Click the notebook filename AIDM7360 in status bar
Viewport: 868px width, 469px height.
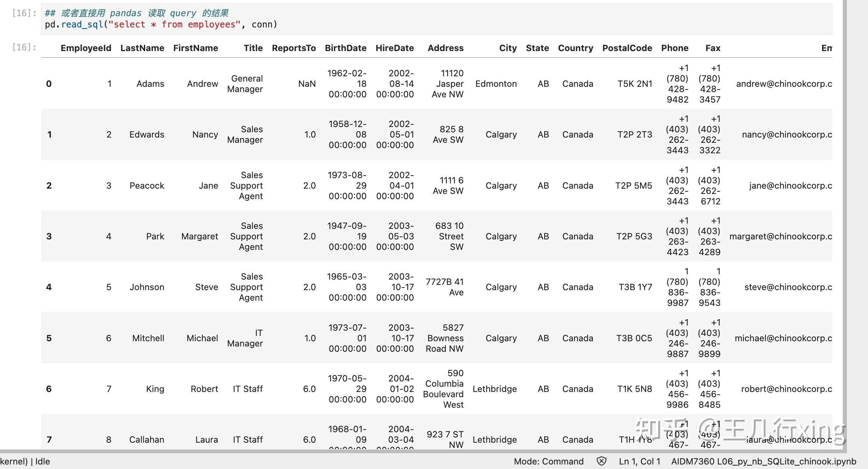coord(763,461)
